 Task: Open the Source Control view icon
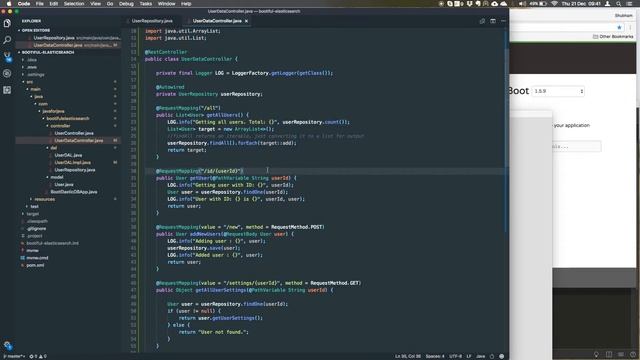[7, 56]
